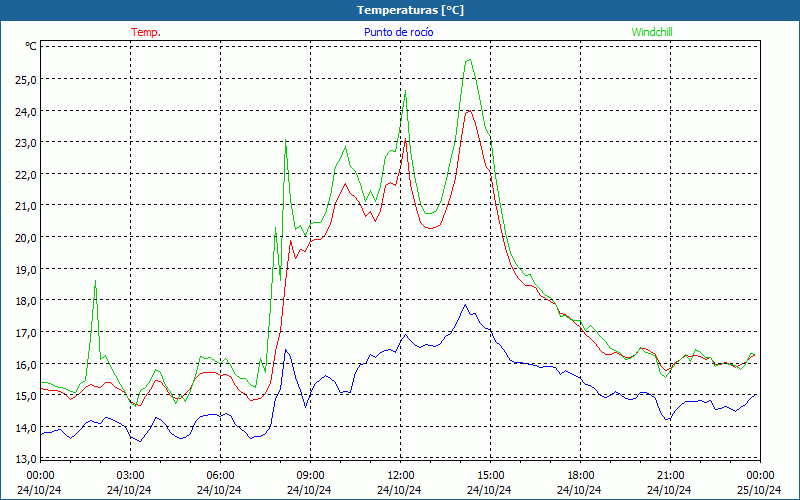Click the 25/10/24 date label
The image size is (800, 500).
[x=760, y=490]
